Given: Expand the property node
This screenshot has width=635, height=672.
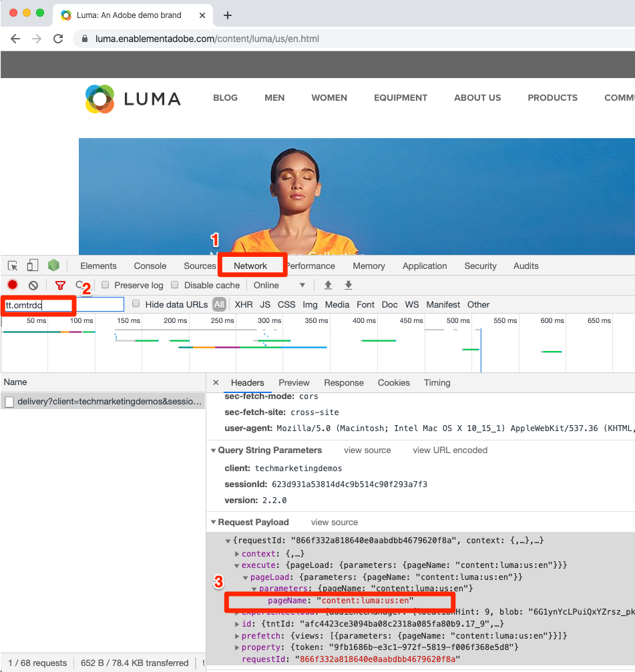Looking at the screenshot, I should (236, 647).
